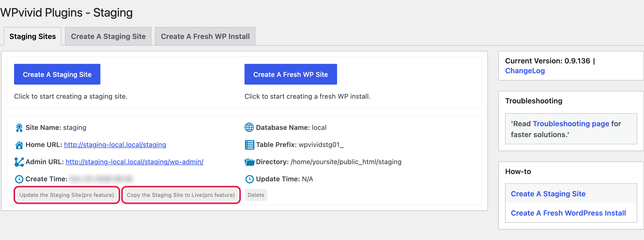Click the directory path '/home/yoursite/public_html/staging'

[346, 162]
